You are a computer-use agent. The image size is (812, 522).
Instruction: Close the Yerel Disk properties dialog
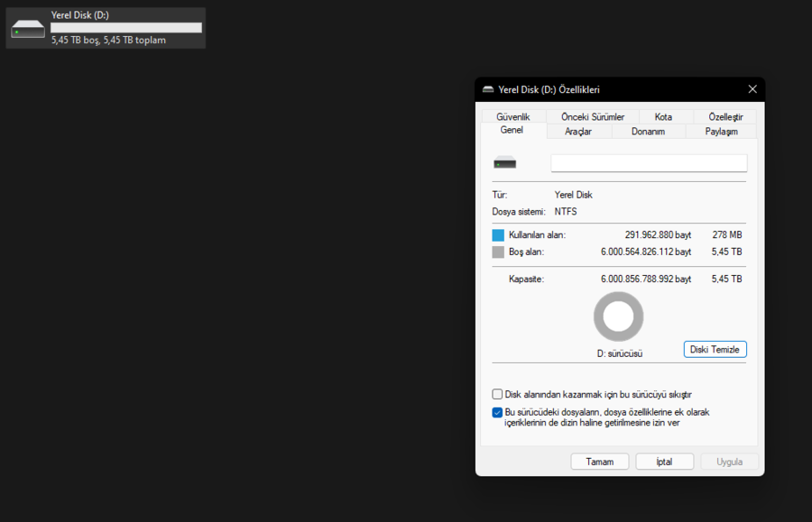click(752, 89)
